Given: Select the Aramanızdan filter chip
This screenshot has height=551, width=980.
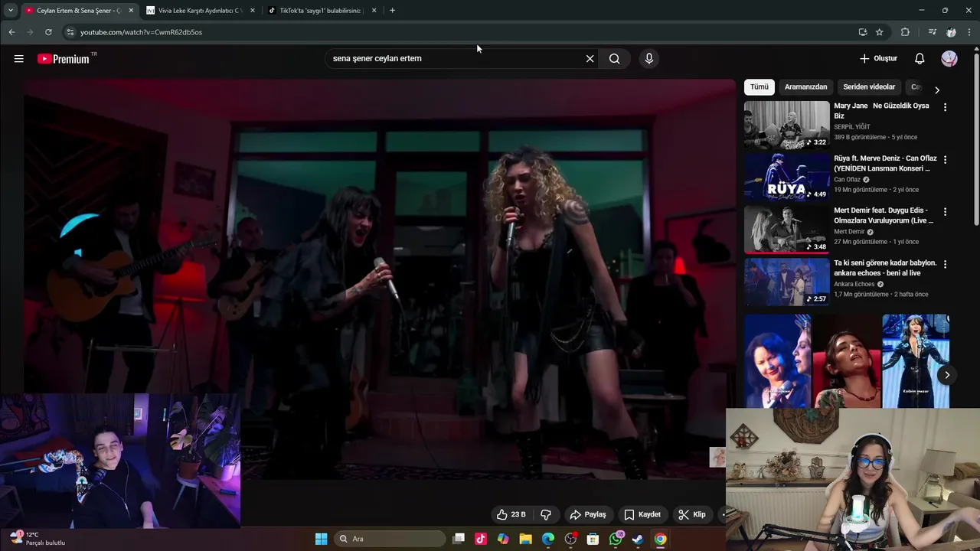Looking at the screenshot, I should tap(805, 86).
